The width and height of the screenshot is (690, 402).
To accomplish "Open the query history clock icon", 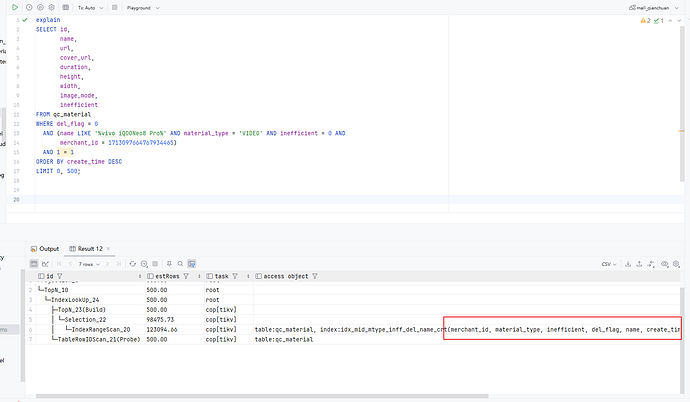I will click(x=29, y=7).
